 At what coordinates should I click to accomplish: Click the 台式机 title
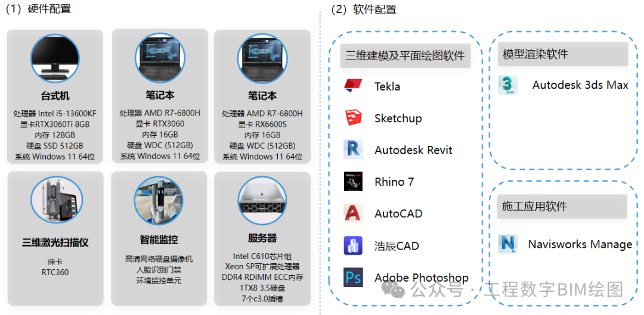click(55, 96)
